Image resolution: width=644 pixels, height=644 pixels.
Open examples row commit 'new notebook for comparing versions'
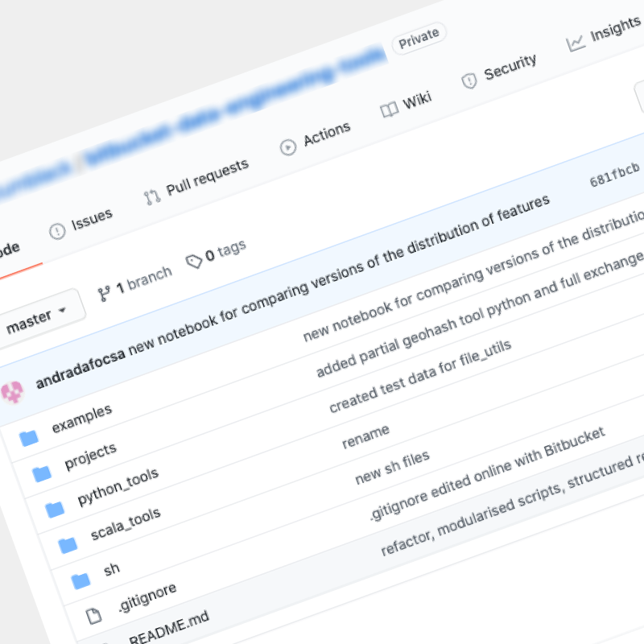(473, 276)
